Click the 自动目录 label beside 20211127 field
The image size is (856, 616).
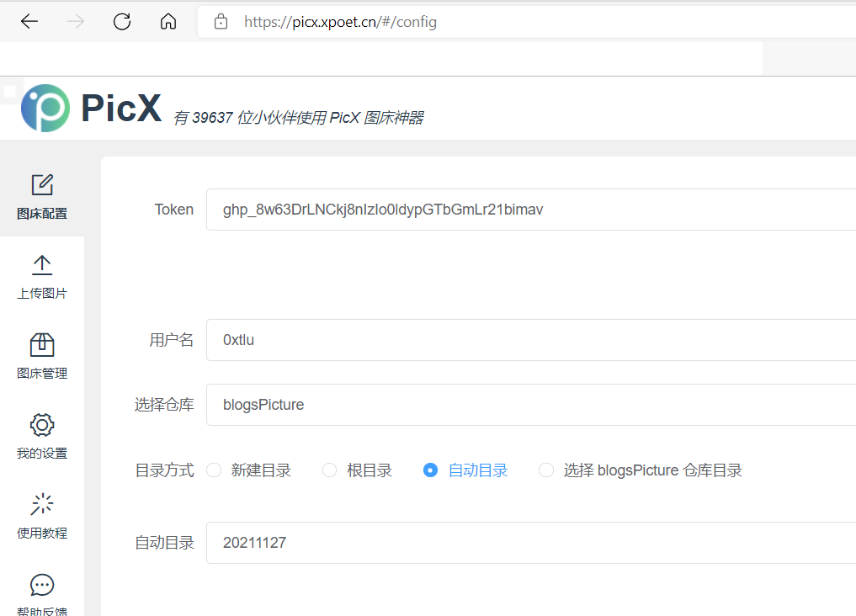point(164,543)
